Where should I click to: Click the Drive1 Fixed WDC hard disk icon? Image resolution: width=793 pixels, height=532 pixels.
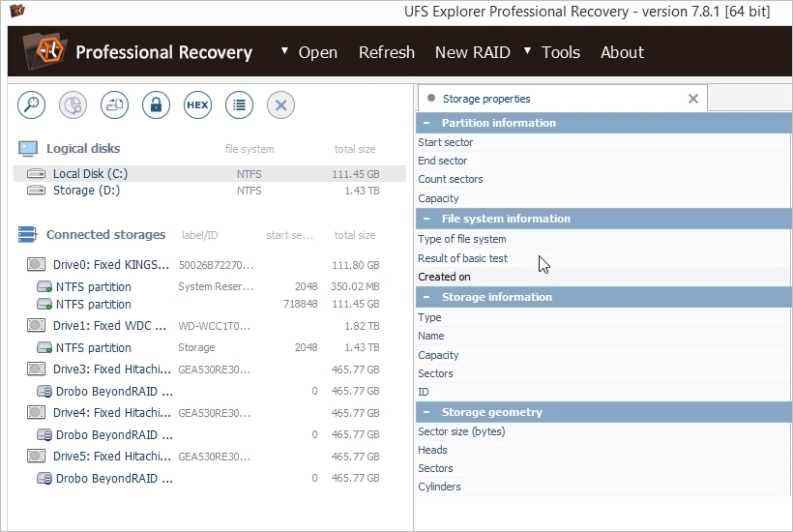point(36,325)
